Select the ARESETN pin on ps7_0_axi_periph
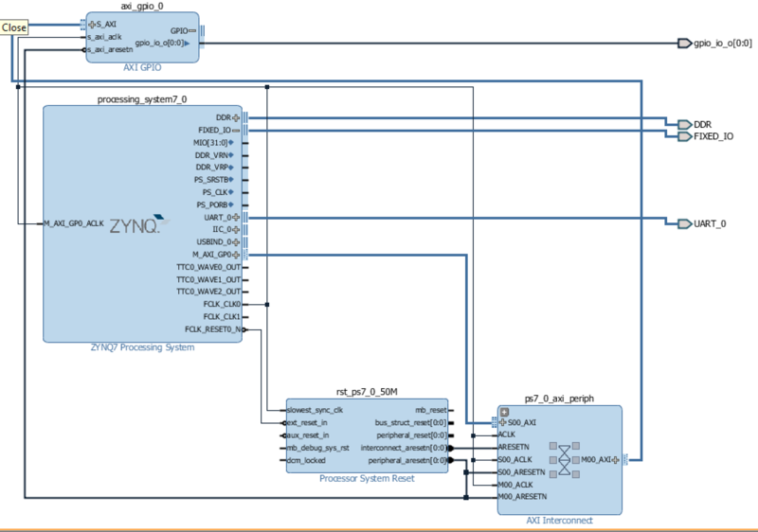Viewport: 758px width, 532px height. [x=514, y=447]
